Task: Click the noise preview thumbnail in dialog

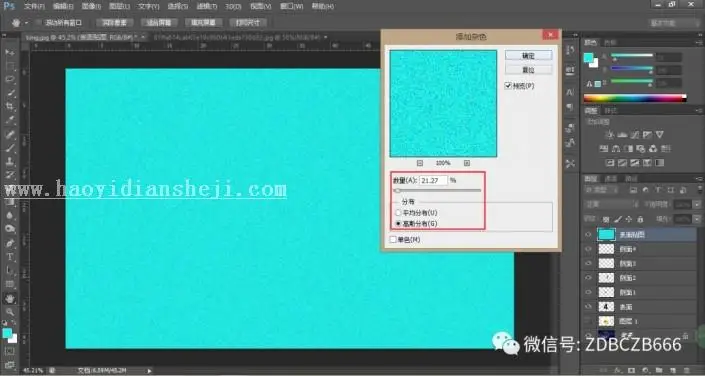Action: 443,103
